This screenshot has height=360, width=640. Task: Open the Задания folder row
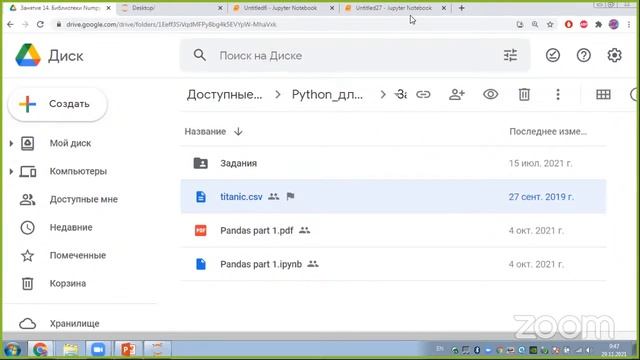393,163
